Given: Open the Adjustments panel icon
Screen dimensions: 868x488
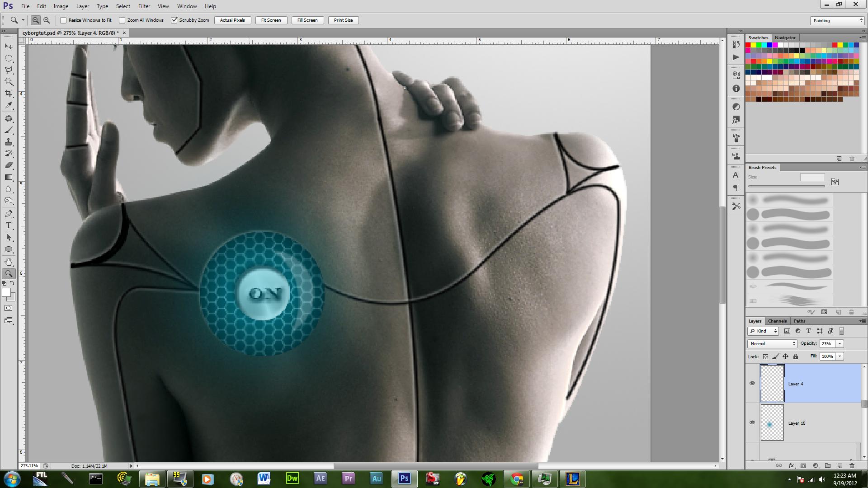Looking at the screenshot, I should pos(736,107).
